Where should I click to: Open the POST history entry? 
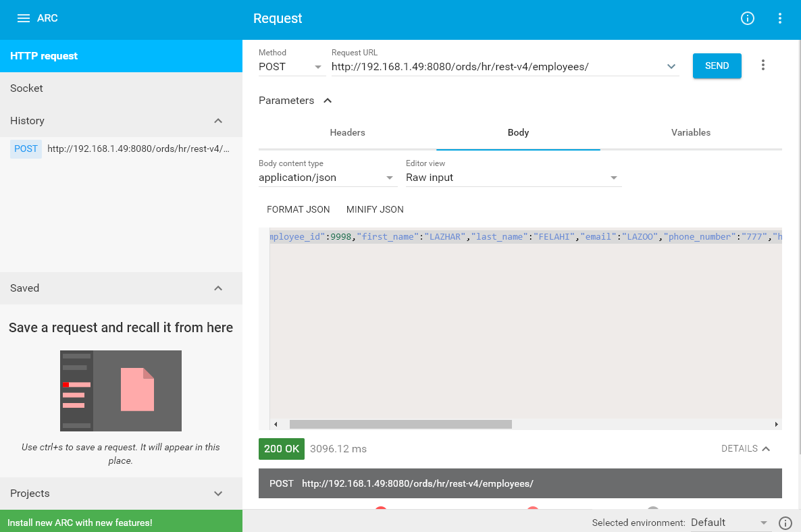click(x=121, y=149)
